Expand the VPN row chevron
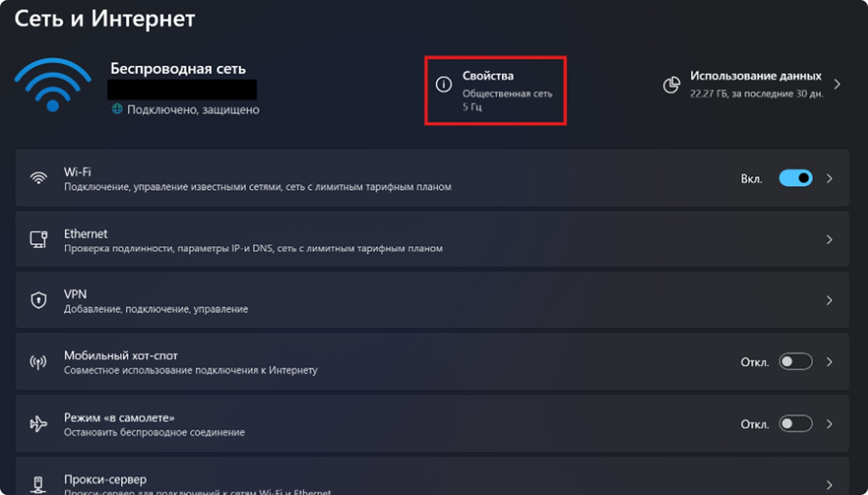 (x=830, y=301)
